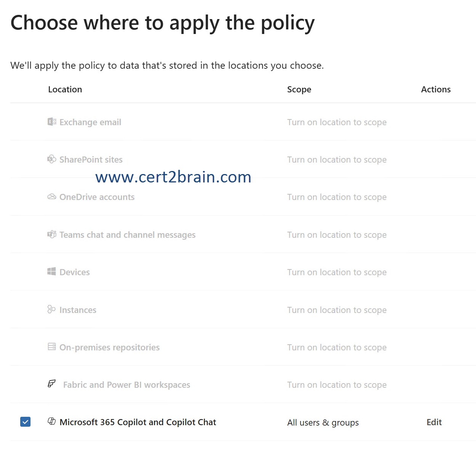Select the Devices location label
476x458 pixels.
(75, 272)
